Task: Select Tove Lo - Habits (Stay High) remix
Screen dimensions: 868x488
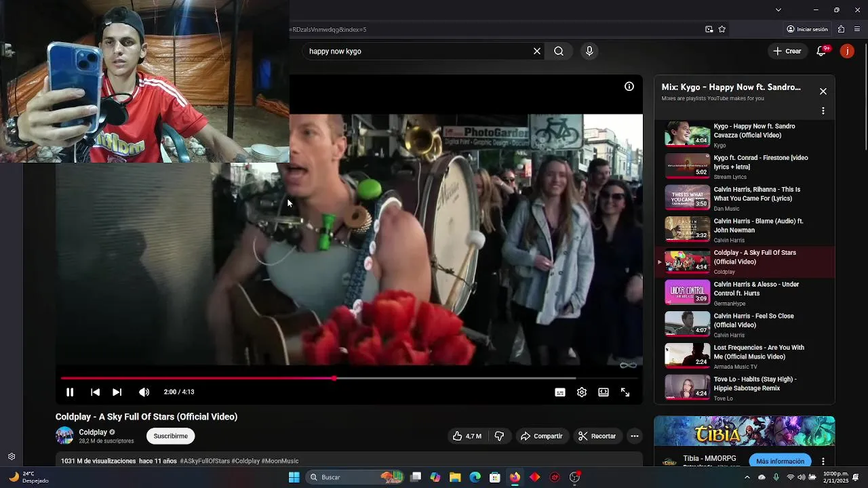Action: pyautogui.click(x=745, y=388)
